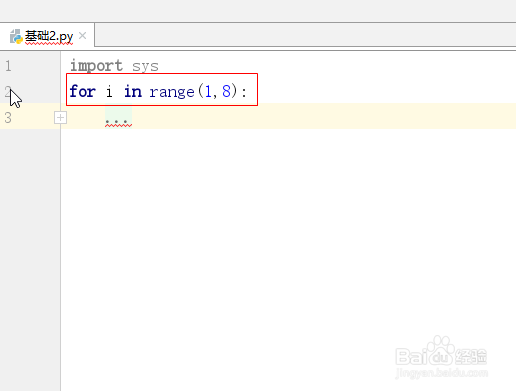The image size is (516, 391).
Task: Click the 'import' keyword on line 1
Action: (x=96, y=66)
